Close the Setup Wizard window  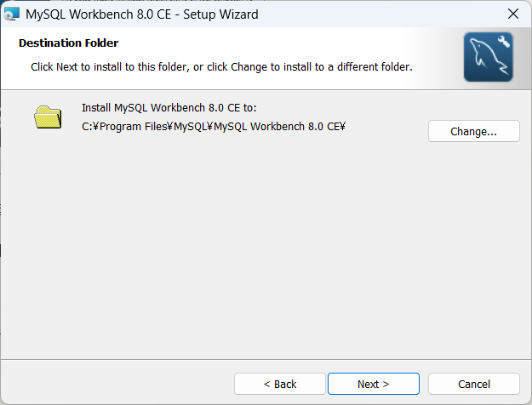[x=512, y=14]
